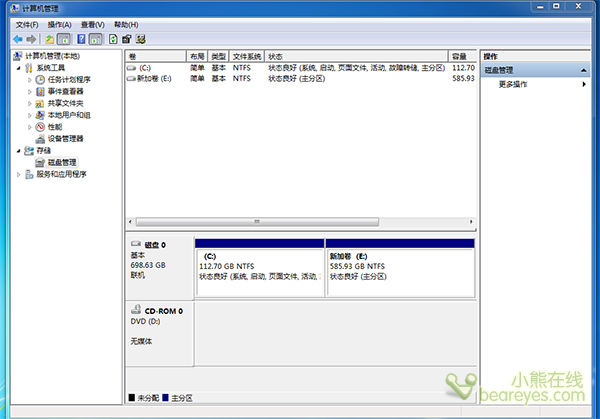The image size is (600, 419).
Task: Expand the 服务和应用程序 node
Action: 16,174
